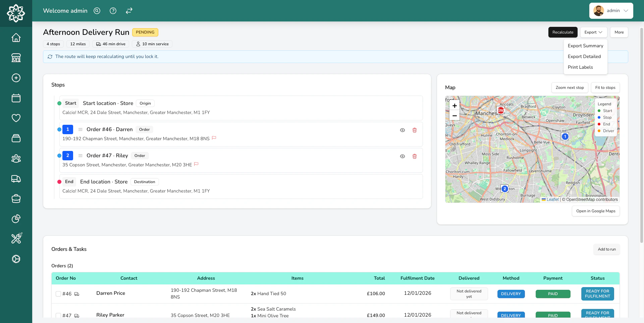This screenshot has height=323, width=644.
Task: Click the red End marker on map
Action: coord(501,110)
